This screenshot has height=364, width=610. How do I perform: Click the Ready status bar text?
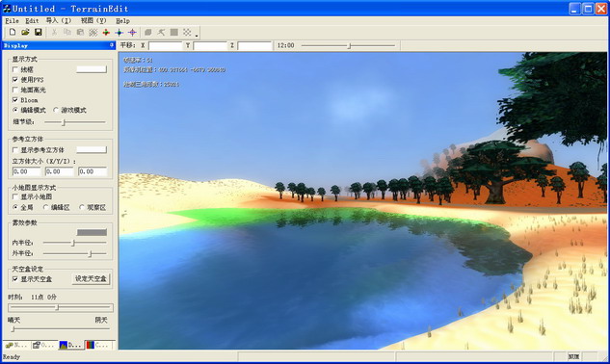tap(12, 356)
